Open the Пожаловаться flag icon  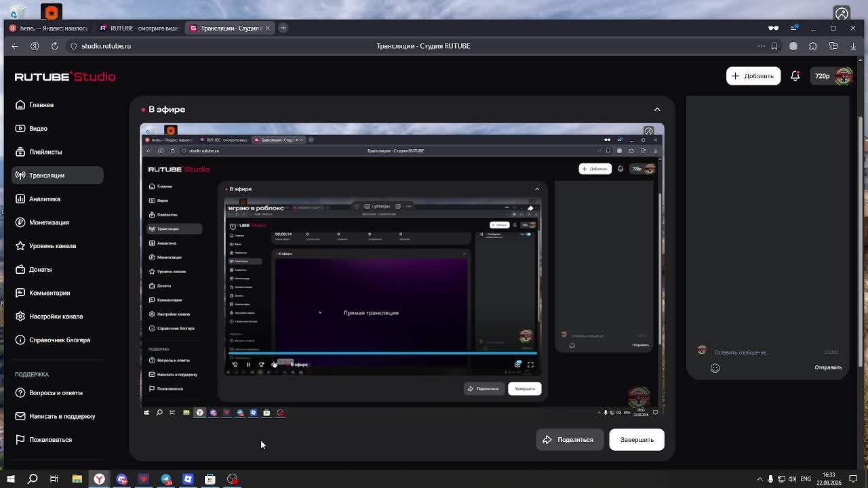[20, 440]
